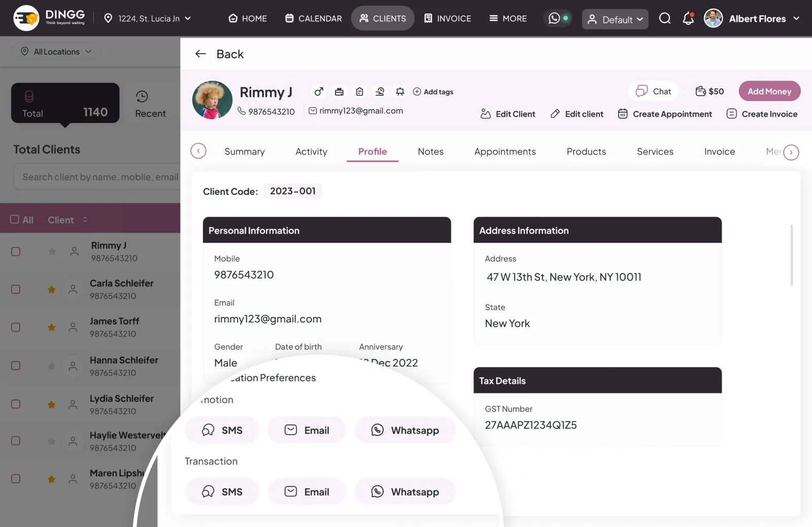Viewport: 812px width, 527px height.
Task: Click the male gender icon beside Rimmy J
Action: [319, 91]
